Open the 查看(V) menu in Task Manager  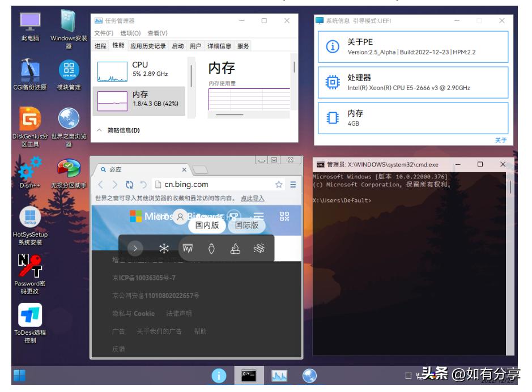[x=158, y=33]
